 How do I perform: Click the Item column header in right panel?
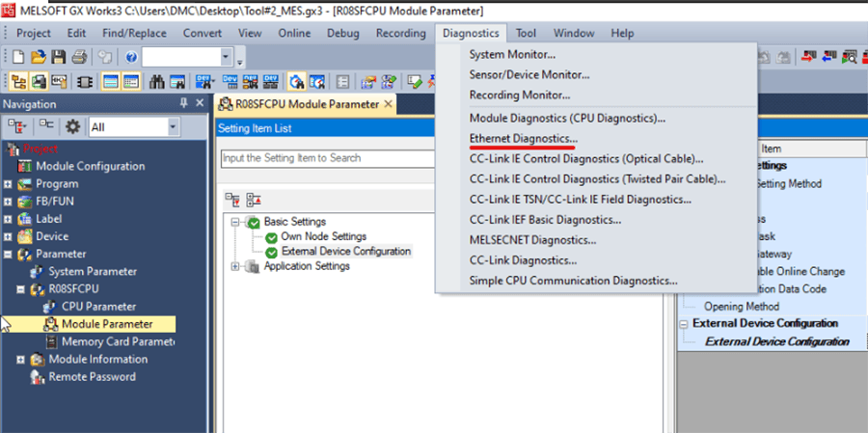[x=771, y=149]
